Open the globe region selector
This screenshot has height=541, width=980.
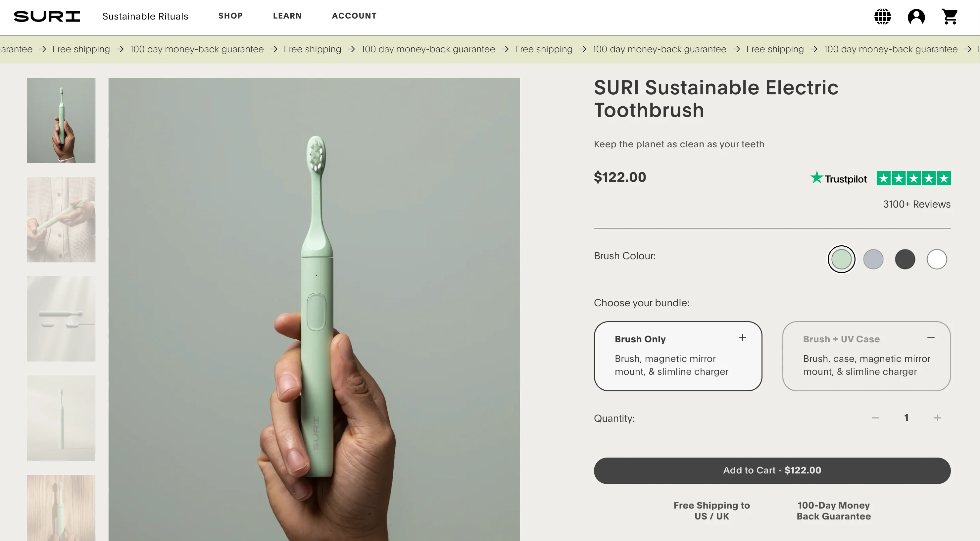(882, 17)
